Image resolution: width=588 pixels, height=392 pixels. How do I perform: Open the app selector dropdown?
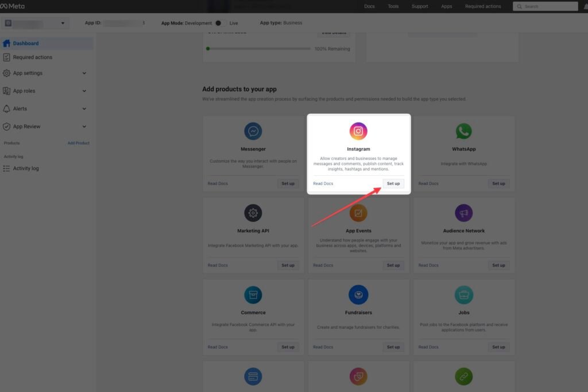coord(34,24)
